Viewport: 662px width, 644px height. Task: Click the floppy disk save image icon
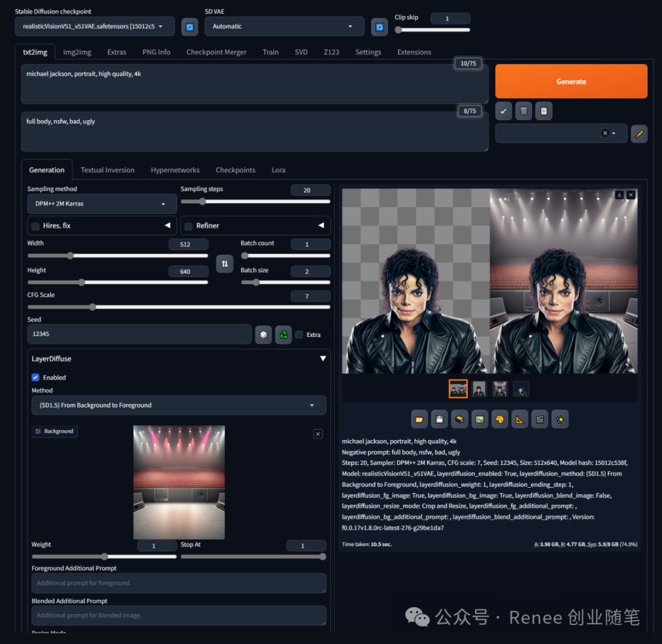pyautogui.click(x=439, y=419)
